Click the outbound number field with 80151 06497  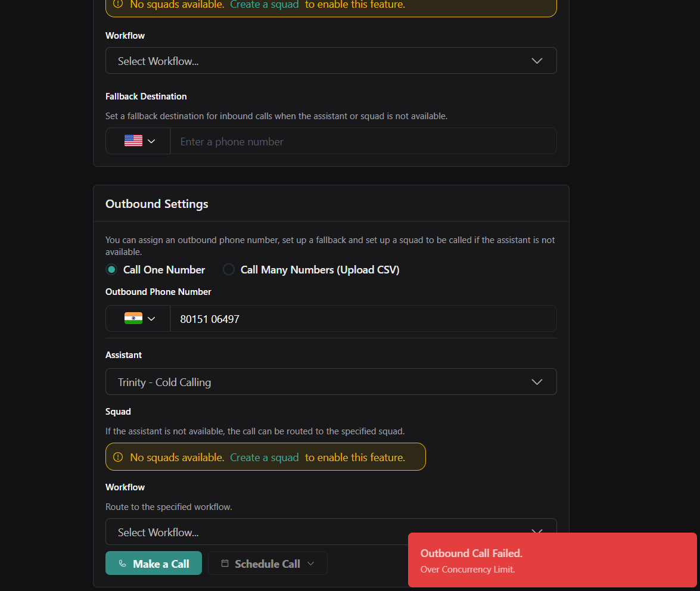tap(363, 319)
